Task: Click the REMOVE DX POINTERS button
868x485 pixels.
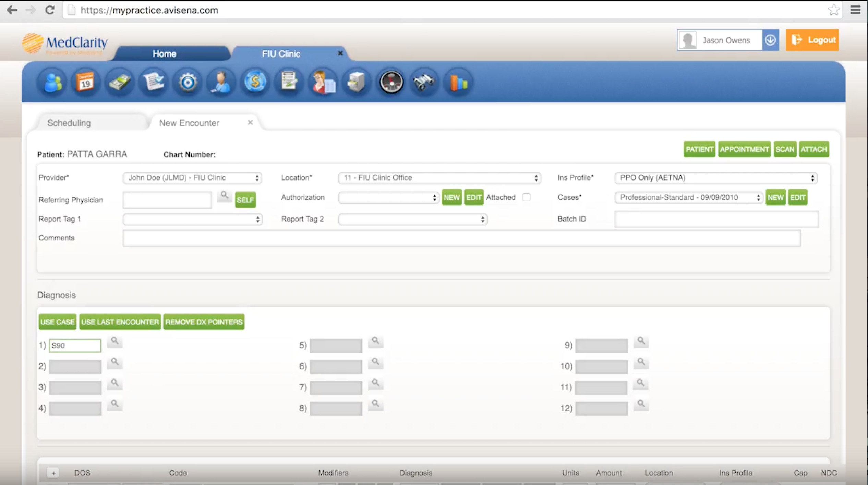Action: (204, 322)
